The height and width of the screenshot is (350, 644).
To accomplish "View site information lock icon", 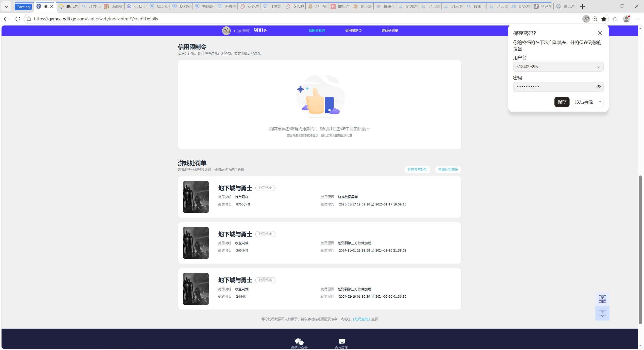I will click(29, 19).
